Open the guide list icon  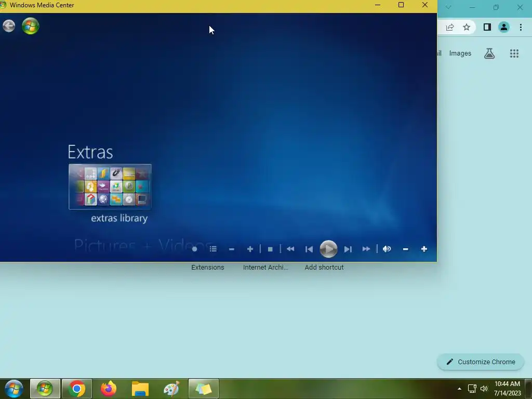click(213, 249)
